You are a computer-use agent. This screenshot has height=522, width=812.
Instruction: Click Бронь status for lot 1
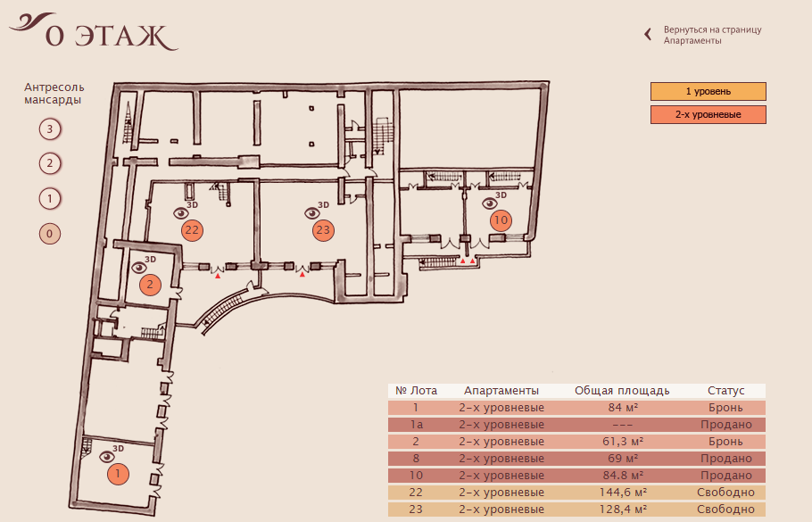(725, 408)
